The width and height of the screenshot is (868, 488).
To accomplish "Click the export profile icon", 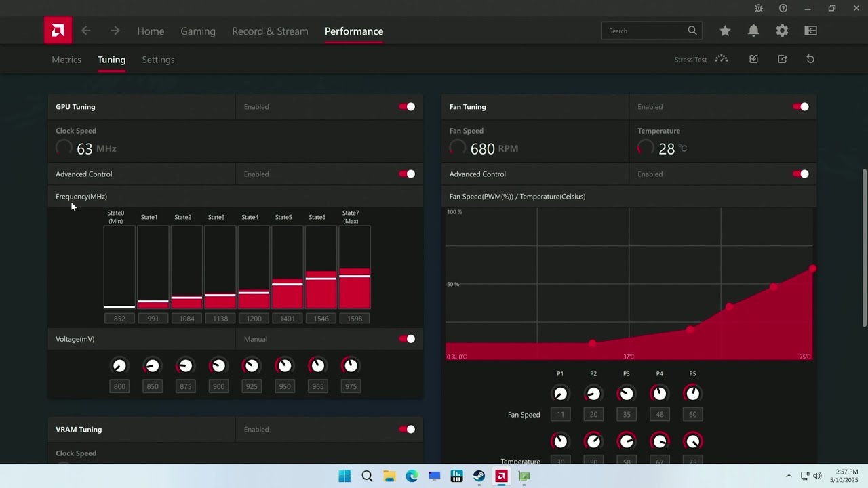I will 782,59.
